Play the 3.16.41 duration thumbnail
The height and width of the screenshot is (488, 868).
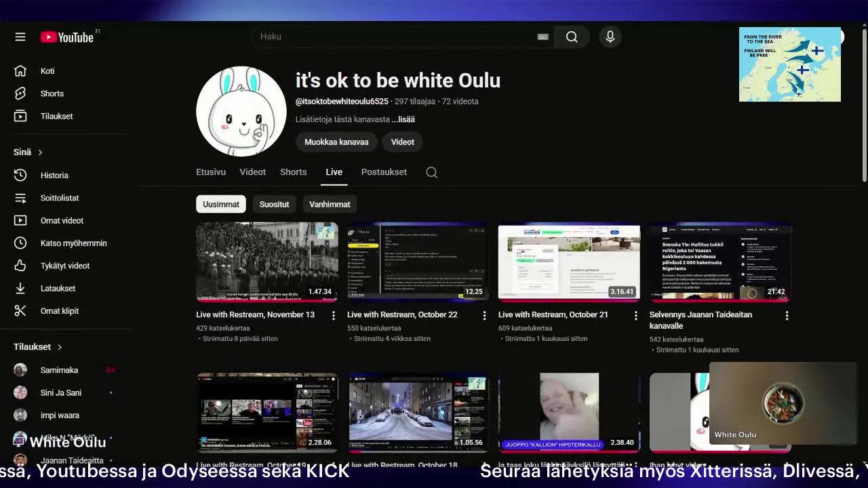pos(570,262)
